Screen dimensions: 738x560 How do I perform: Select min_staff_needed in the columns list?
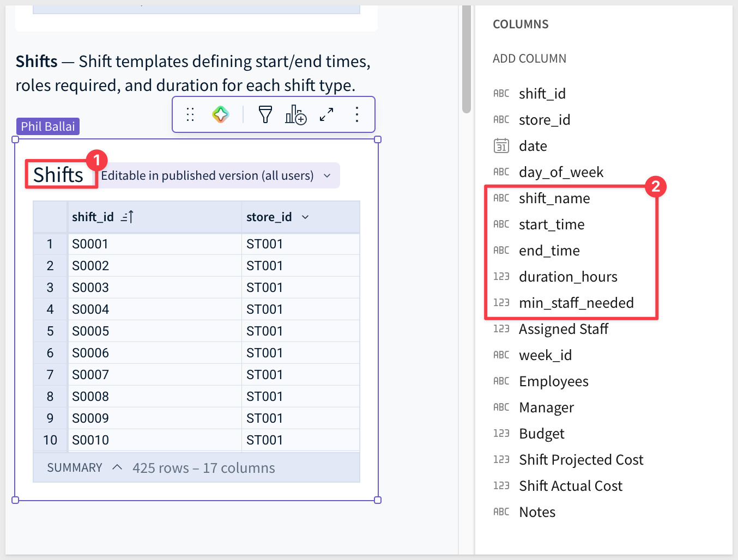tap(576, 303)
